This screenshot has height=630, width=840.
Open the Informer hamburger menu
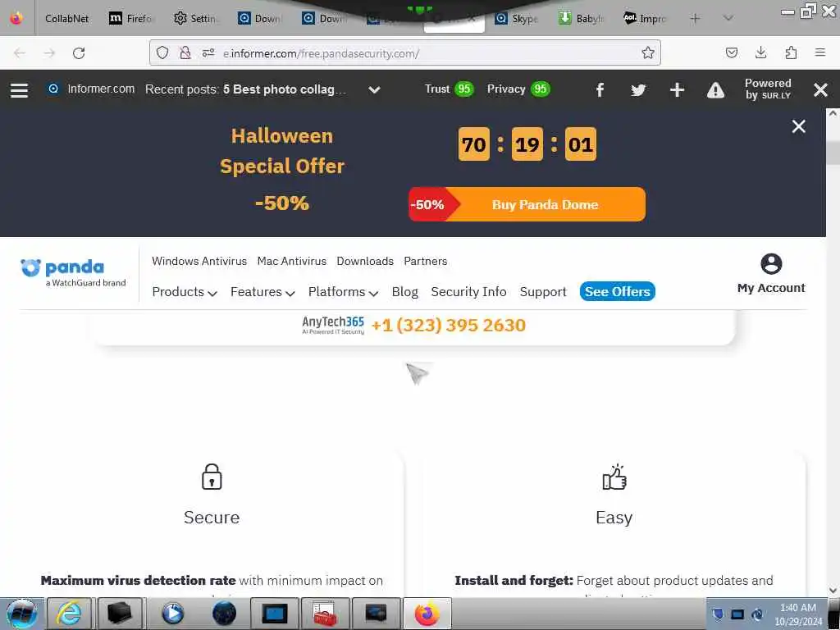click(20, 89)
